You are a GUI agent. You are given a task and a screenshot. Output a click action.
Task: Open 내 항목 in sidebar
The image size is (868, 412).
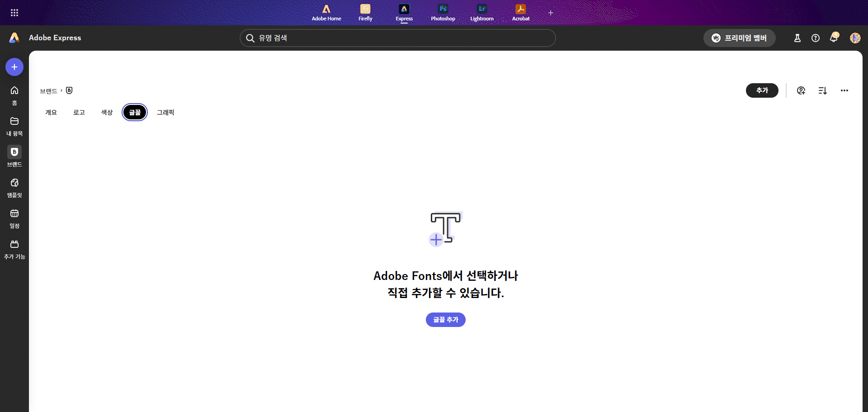[x=14, y=126]
